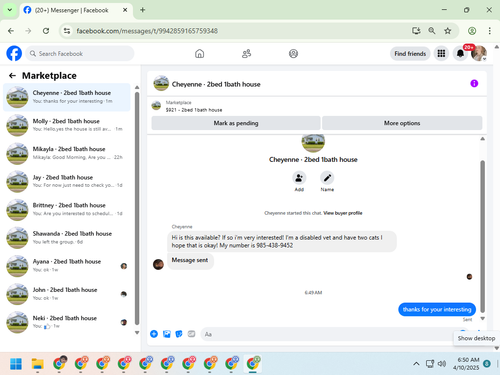Click the Search Facebook field

coord(80,53)
